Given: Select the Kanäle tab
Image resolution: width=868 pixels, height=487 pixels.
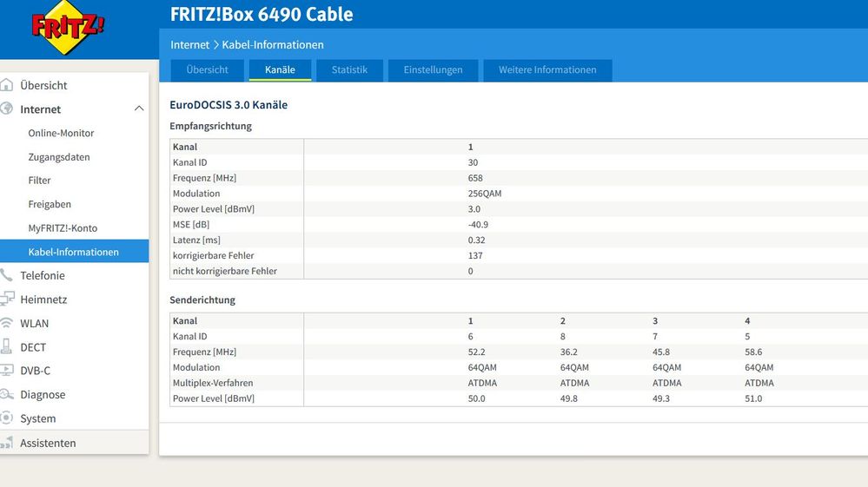Looking at the screenshot, I should 280,70.
